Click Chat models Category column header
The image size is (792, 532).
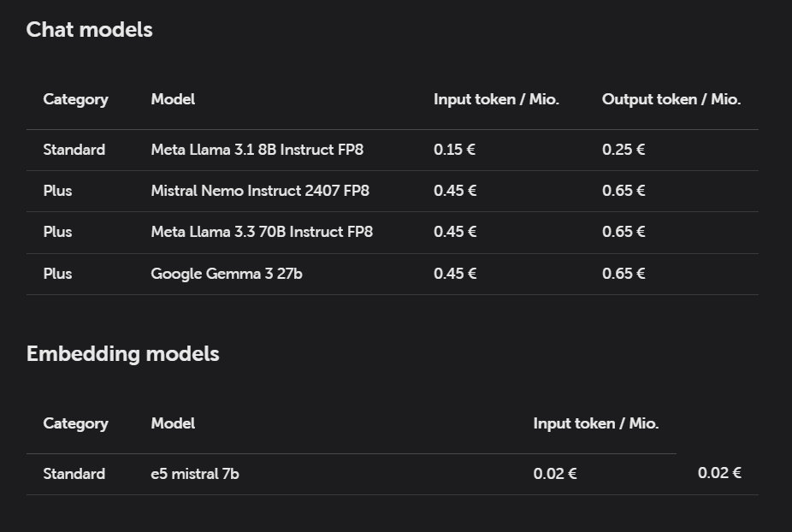click(x=75, y=99)
